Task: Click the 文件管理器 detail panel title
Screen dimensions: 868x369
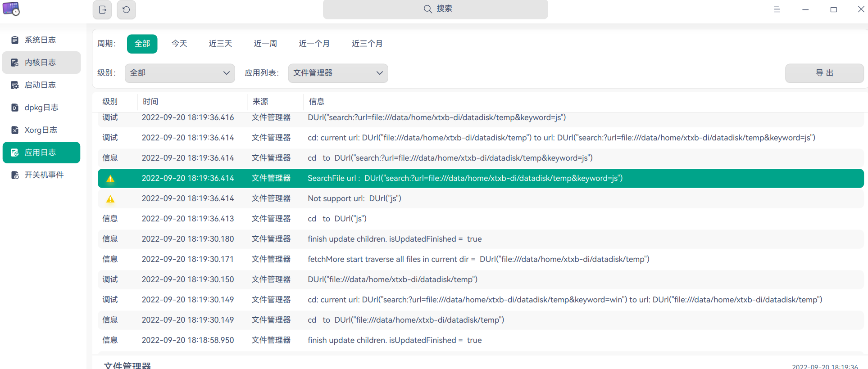Action: [x=127, y=365]
